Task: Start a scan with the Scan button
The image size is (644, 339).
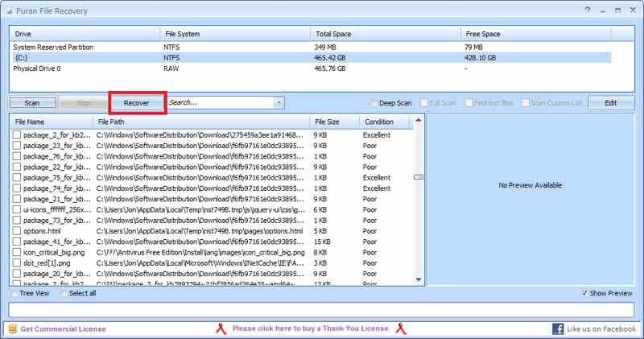Action: pyautogui.click(x=32, y=103)
